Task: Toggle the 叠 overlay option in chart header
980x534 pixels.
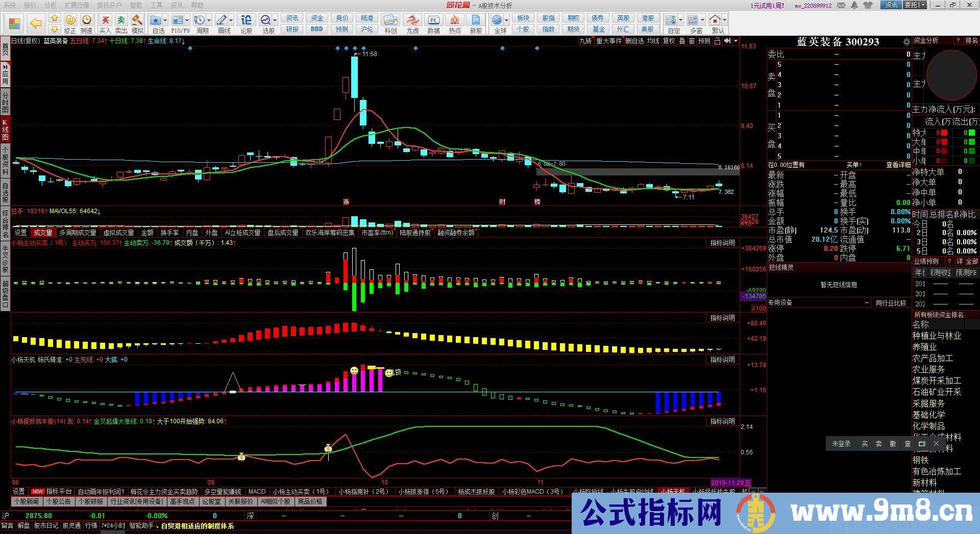Action: pos(682,41)
